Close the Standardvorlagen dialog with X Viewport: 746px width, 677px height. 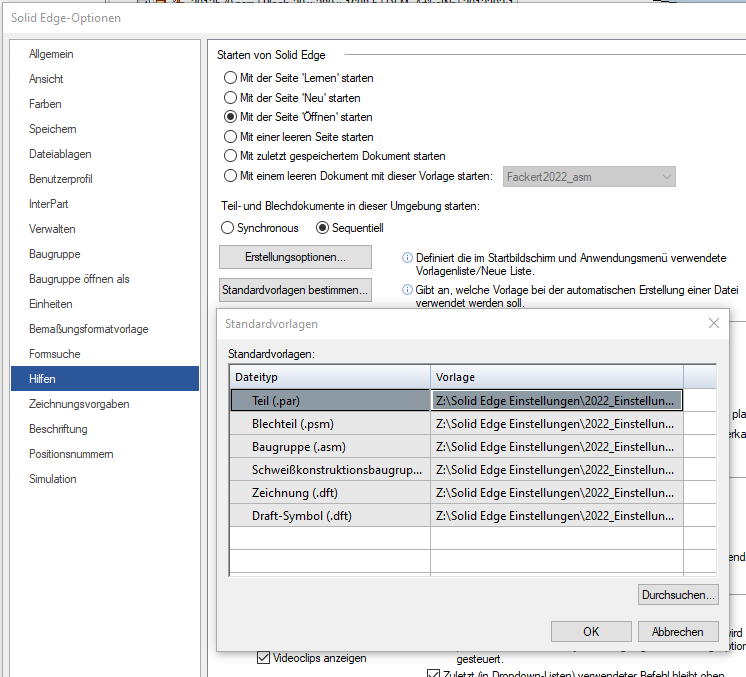[x=714, y=324]
